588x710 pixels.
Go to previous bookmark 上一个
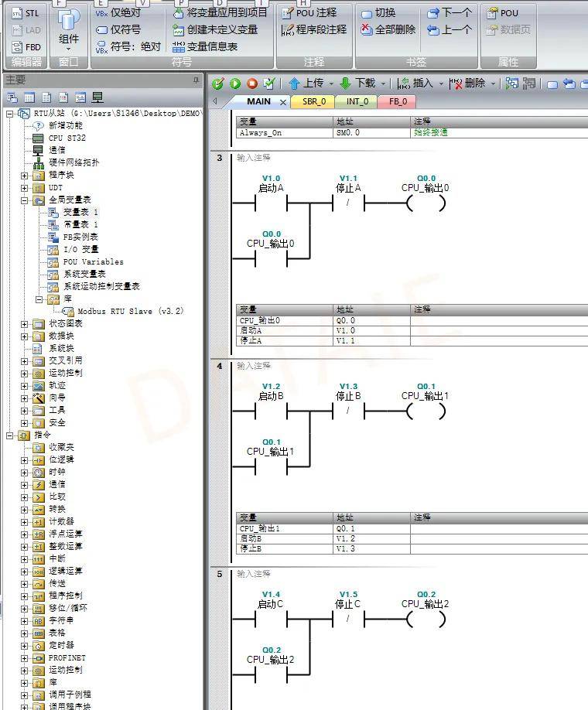click(x=450, y=30)
